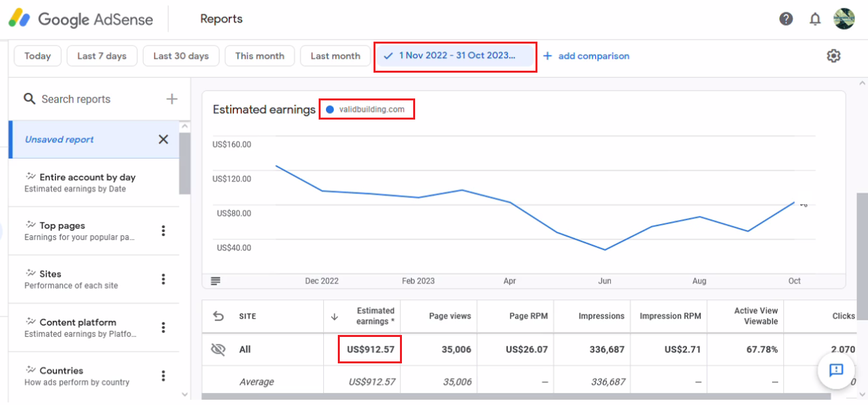The height and width of the screenshot is (405, 868).
Task: Open more options for Top pages report
Action: click(163, 231)
